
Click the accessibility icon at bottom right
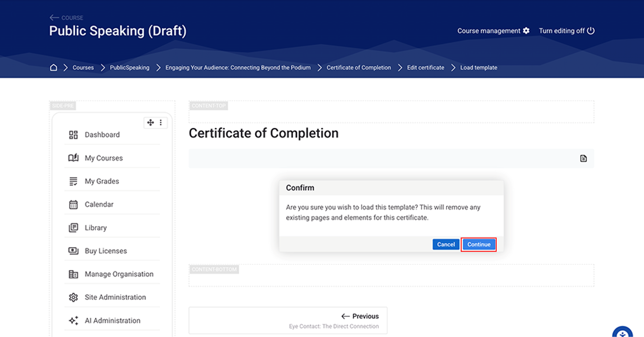(x=622, y=332)
